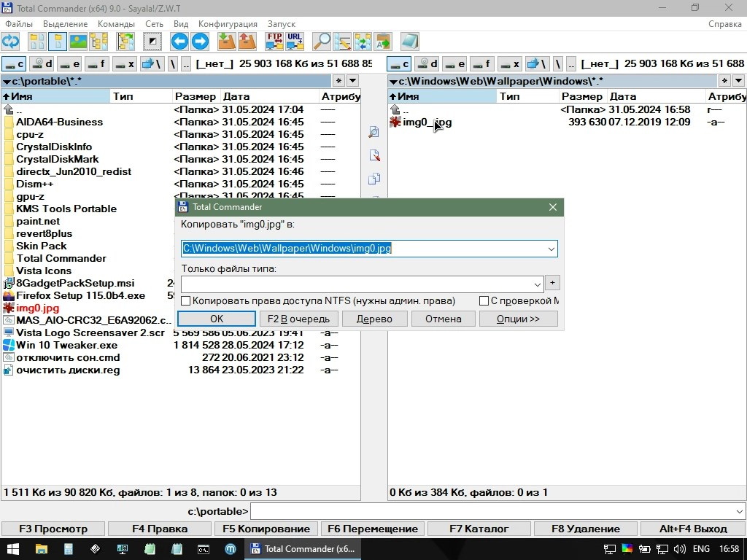Enable the copy NTFS permissions checkbox
The height and width of the screenshot is (560, 747).
pos(186,301)
